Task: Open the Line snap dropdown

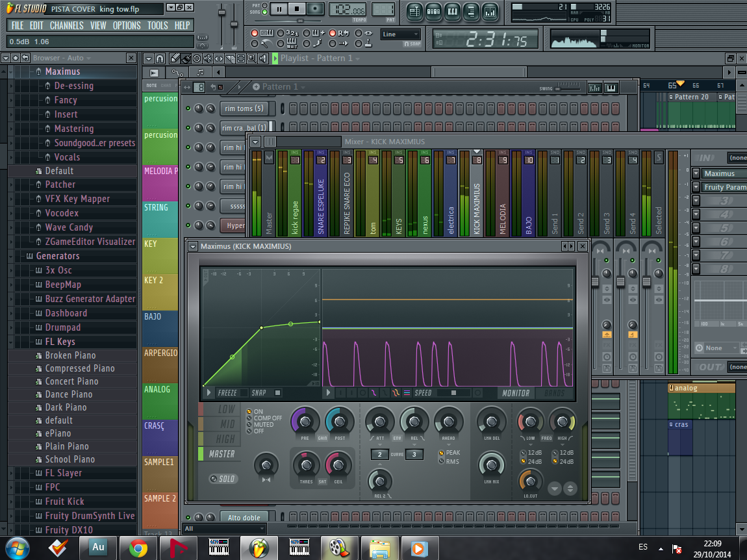Action: 400,34
